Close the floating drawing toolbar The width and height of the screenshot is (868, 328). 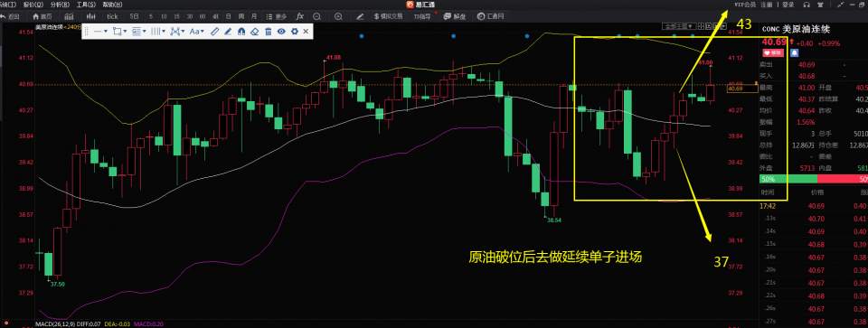pos(307,32)
